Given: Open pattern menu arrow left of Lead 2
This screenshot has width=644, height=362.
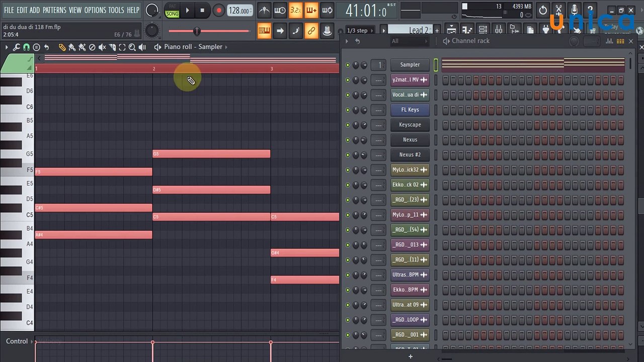Looking at the screenshot, I should [x=383, y=31].
